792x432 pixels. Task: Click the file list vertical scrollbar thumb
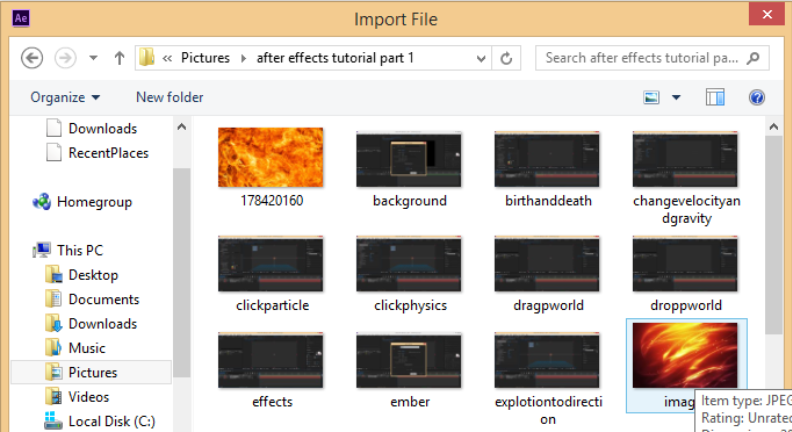[774, 235]
